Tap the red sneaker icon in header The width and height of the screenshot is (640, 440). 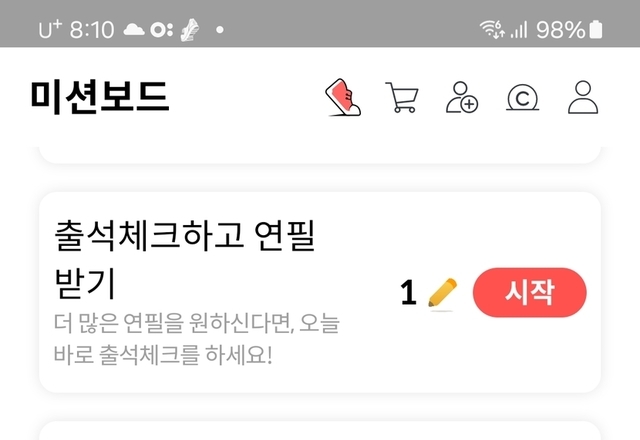(343, 97)
